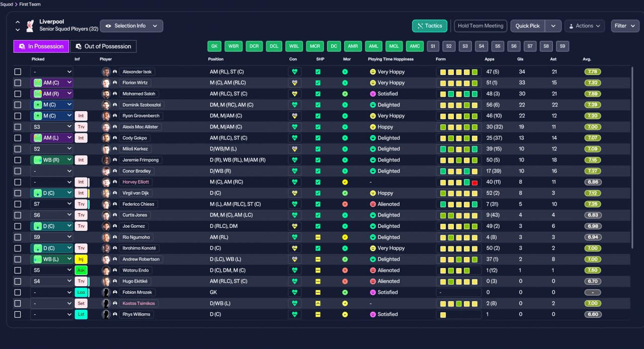The height and width of the screenshot is (349, 644).
Task: Open Rio Ngumoha's S9 picked dropdown
Action: tap(52, 237)
